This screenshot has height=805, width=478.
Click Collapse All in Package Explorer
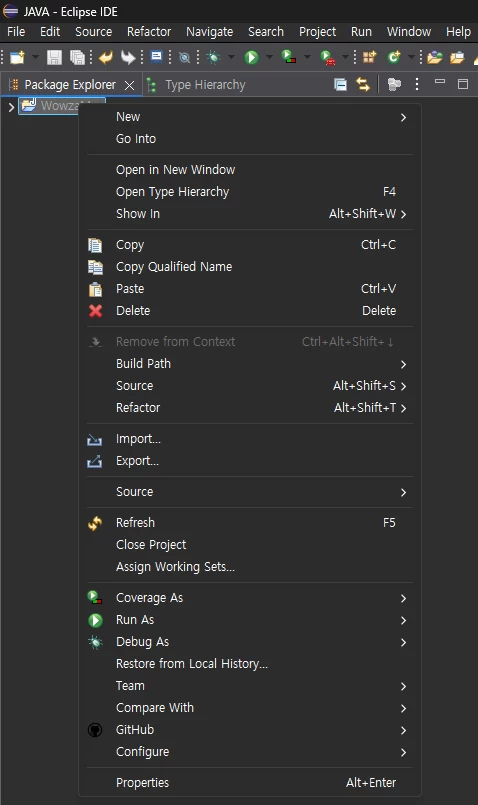click(340, 84)
